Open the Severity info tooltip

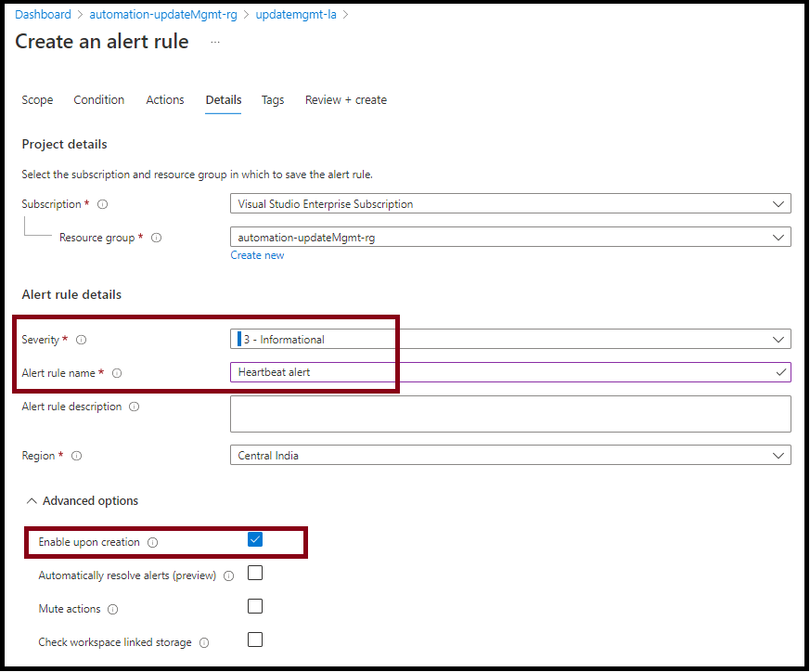(x=83, y=340)
